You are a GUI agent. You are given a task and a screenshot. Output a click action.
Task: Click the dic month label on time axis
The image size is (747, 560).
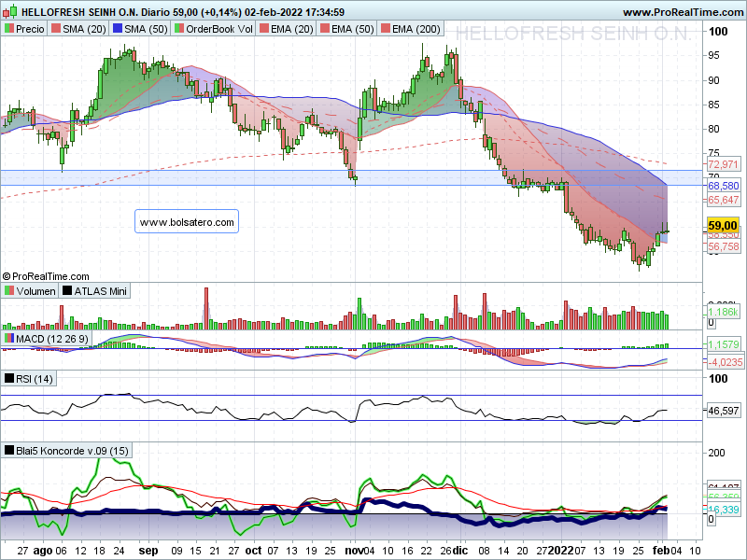pyautogui.click(x=459, y=551)
